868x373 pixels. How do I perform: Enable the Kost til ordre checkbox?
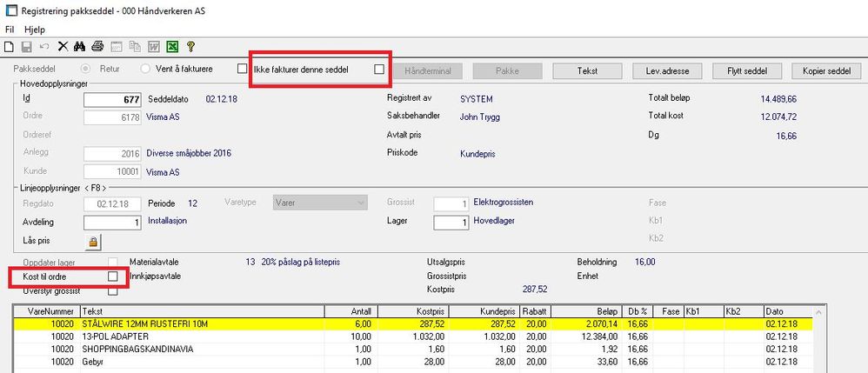(112, 276)
